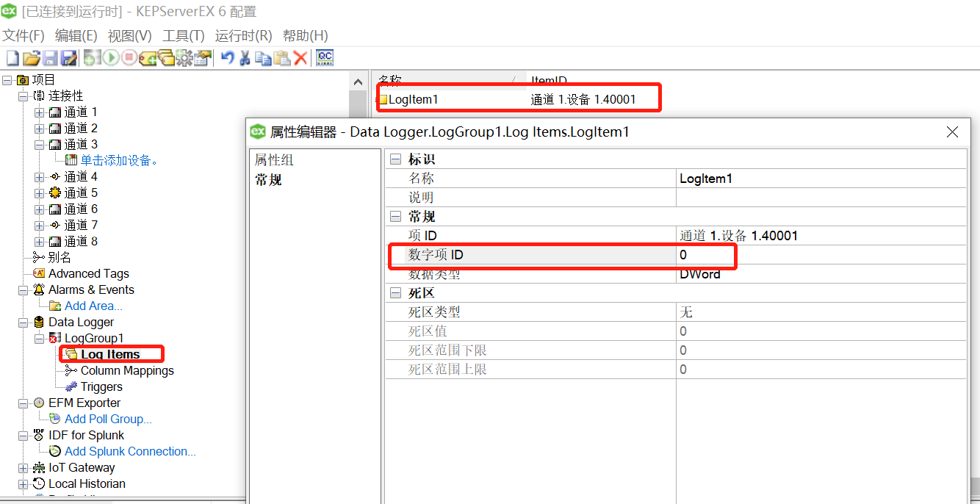Click the Open Project folder icon
Viewport: 980px width, 504px height.
click(x=31, y=58)
